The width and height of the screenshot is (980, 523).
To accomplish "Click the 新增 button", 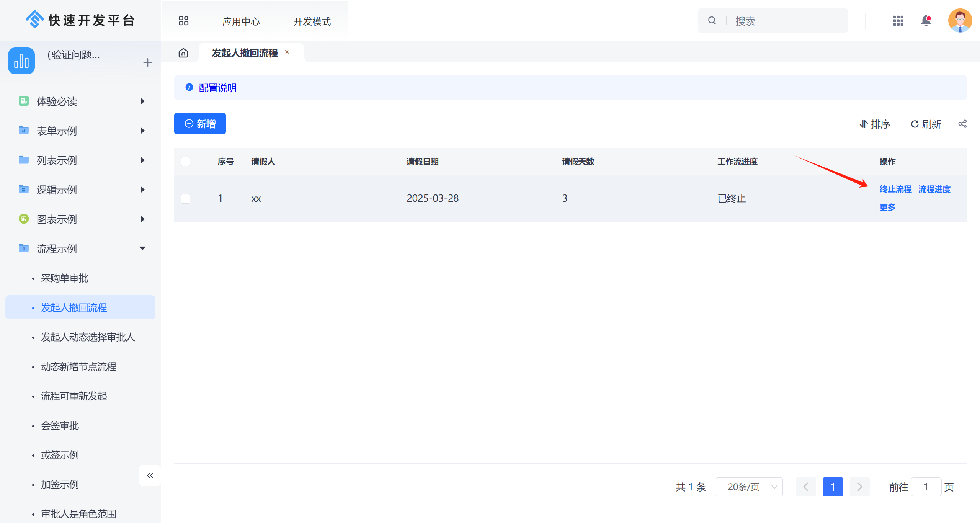I will (x=200, y=124).
